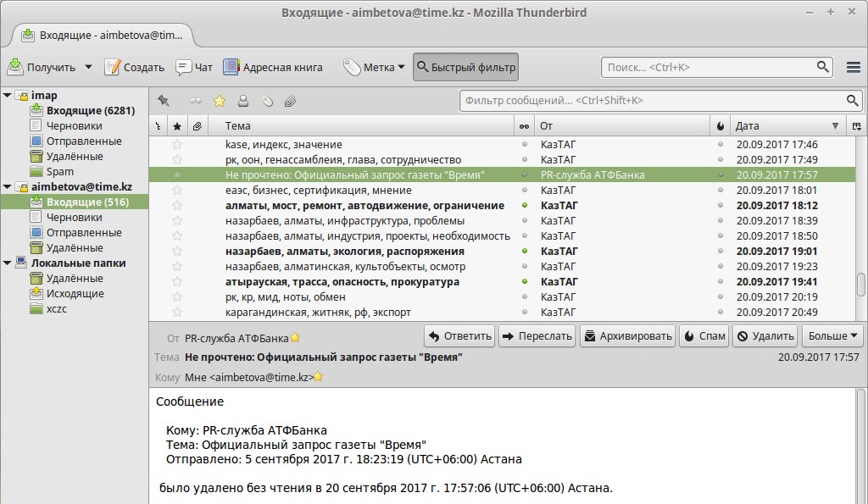Screen dimensions: 868x504
Task: Open the Больше actions dropdown
Action: (832, 335)
